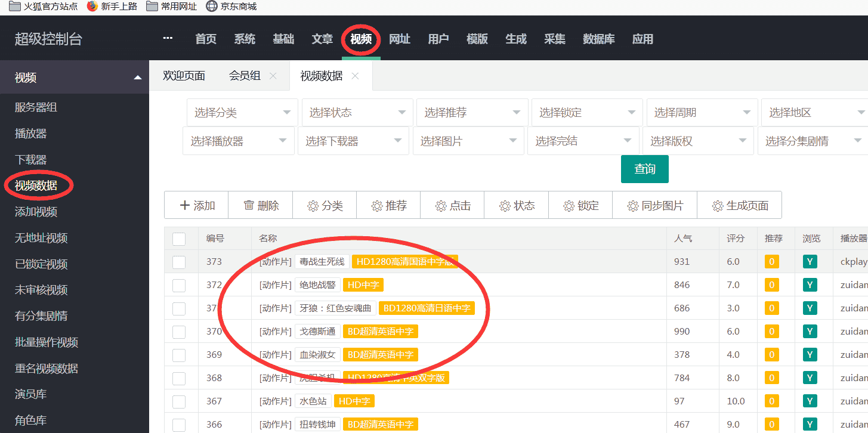
Task: Switch to the 会员组 tab
Action: point(245,75)
